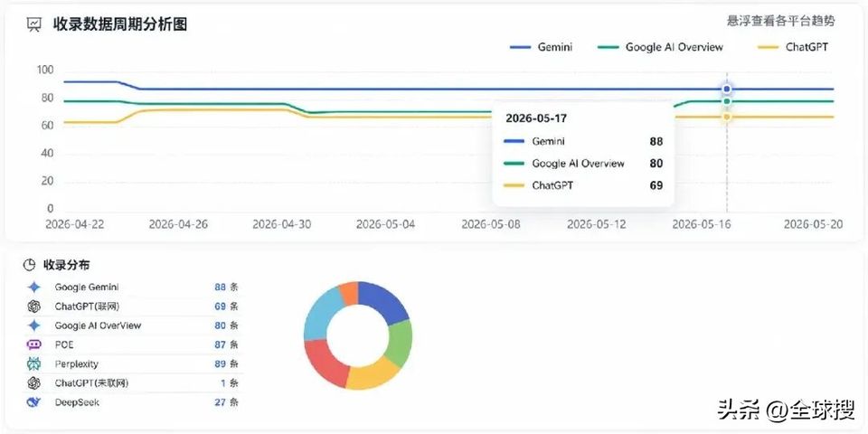Click the ChatGPT(未联网) row label
868x434 pixels.
[91, 383]
